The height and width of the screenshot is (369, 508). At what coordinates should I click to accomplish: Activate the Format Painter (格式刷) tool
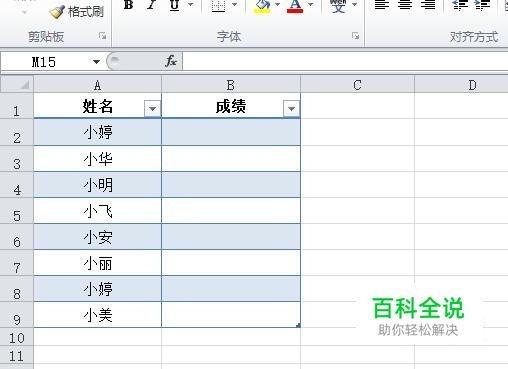pyautogui.click(x=77, y=12)
